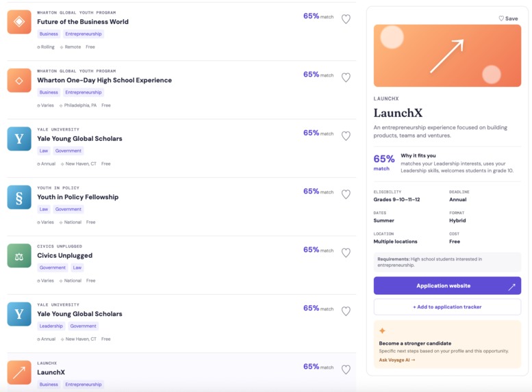The image size is (532, 392).
Task: Click Philadelphia, PA location pin icon
Action: pyautogui.click(x=61, y=106)
